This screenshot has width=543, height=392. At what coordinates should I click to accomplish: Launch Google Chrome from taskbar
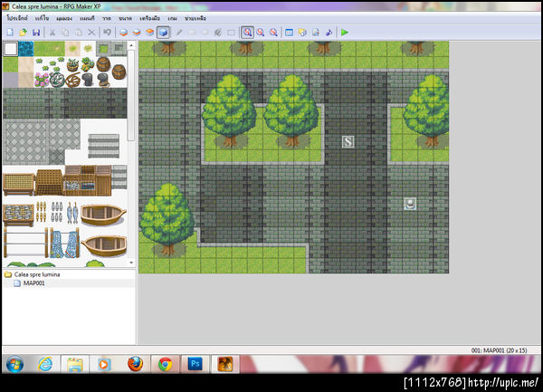(165, 364)
